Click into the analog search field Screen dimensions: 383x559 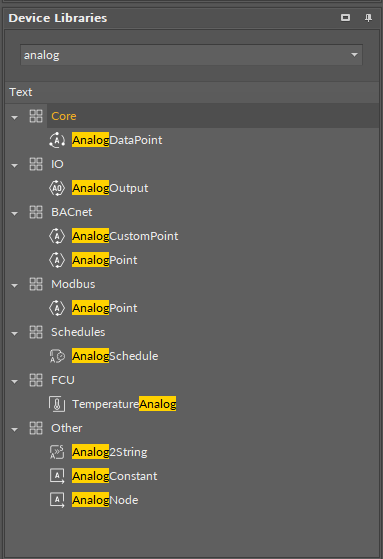point(184,55)
